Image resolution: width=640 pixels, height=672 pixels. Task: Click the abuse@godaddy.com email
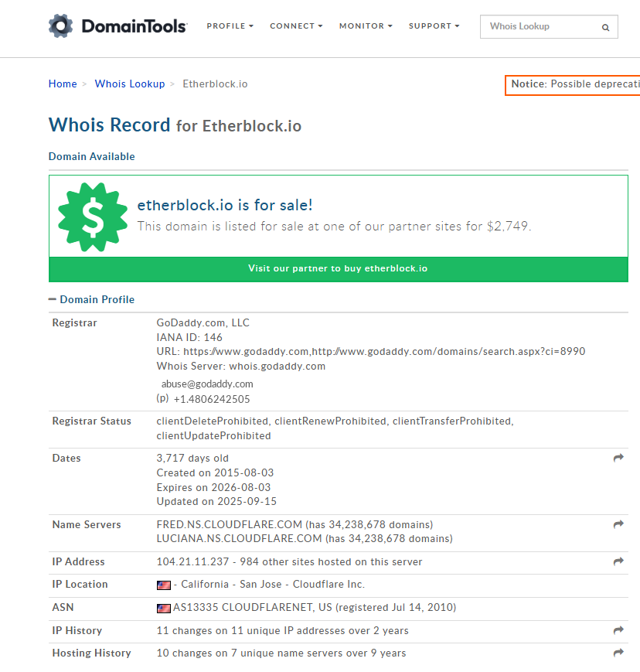[x=207, y=384]
